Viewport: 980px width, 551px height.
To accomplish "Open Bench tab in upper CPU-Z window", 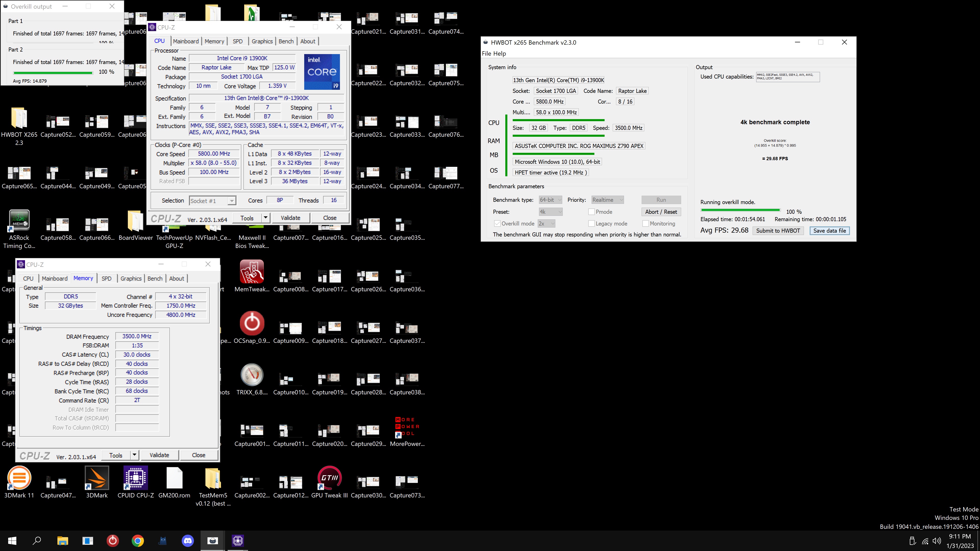I will [286, 41].
